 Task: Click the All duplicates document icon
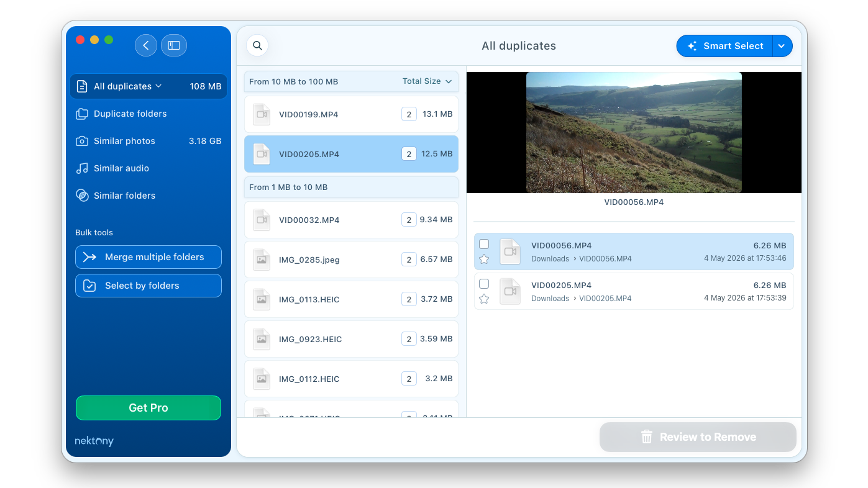pyautogui.click(x=82, y=86)
